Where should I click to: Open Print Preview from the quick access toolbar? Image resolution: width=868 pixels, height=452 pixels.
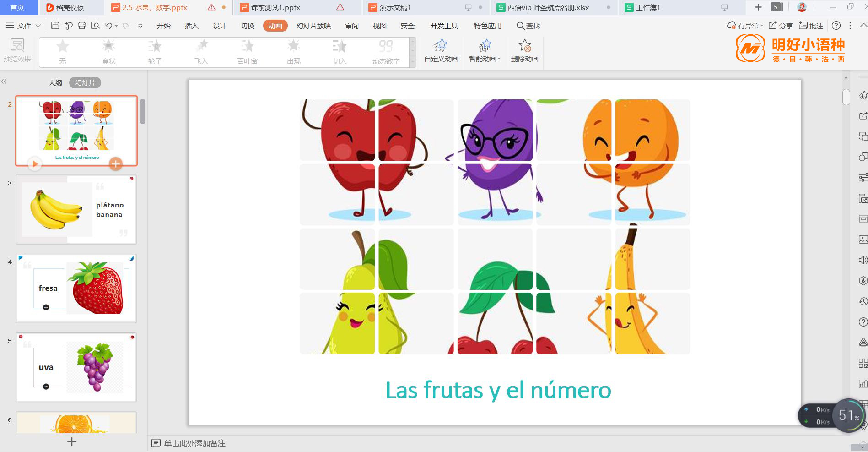coord(95,26)
